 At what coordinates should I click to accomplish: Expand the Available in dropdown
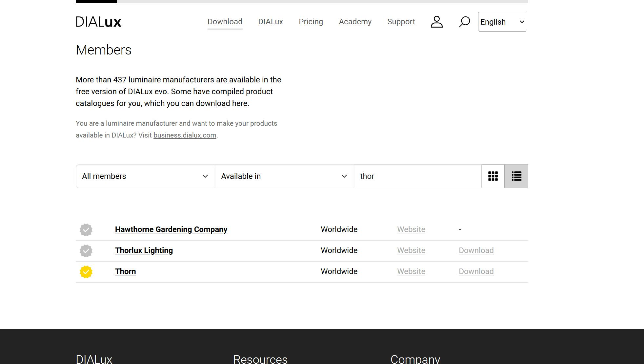click(284, 176)
